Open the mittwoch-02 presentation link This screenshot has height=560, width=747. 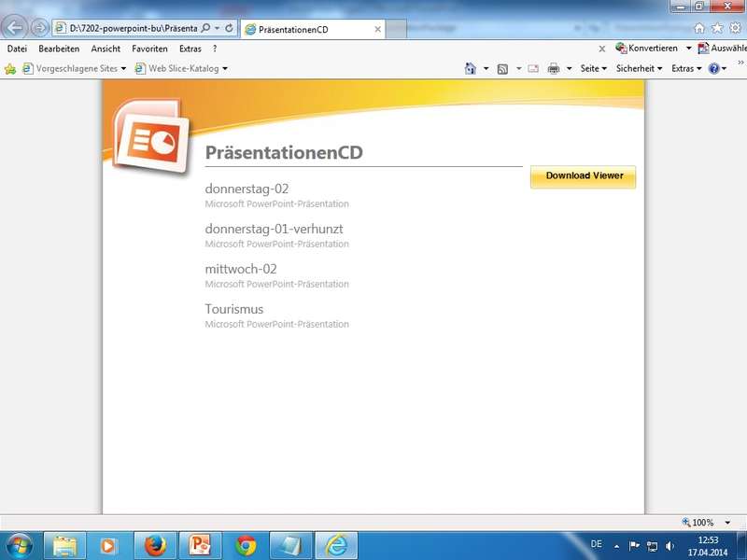tap(241, 269)
